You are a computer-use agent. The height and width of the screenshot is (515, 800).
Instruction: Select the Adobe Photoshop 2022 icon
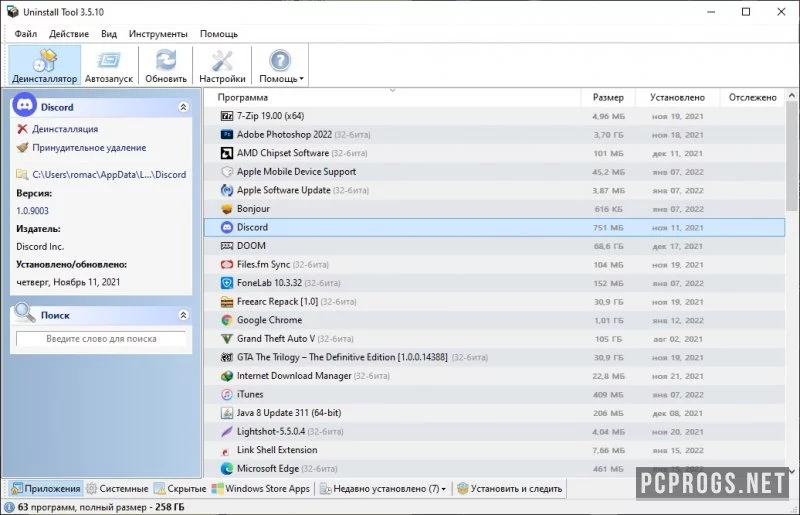pos(227,135)
